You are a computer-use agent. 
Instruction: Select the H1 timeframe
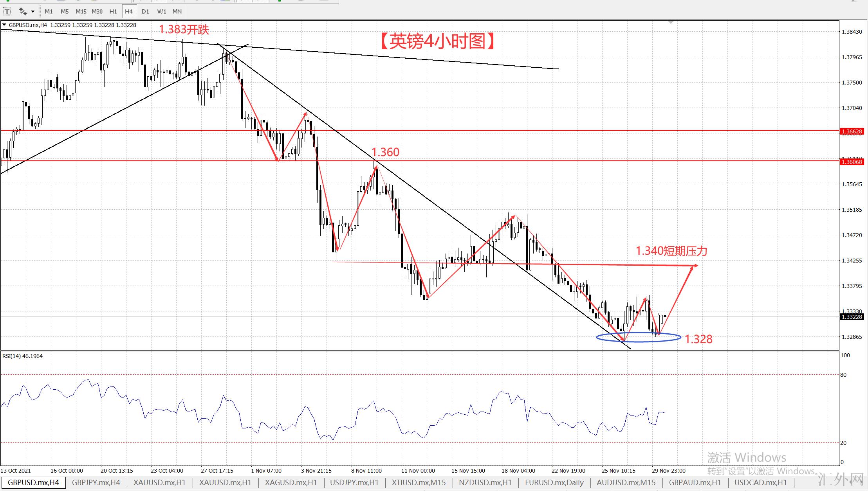coord(113,11)
